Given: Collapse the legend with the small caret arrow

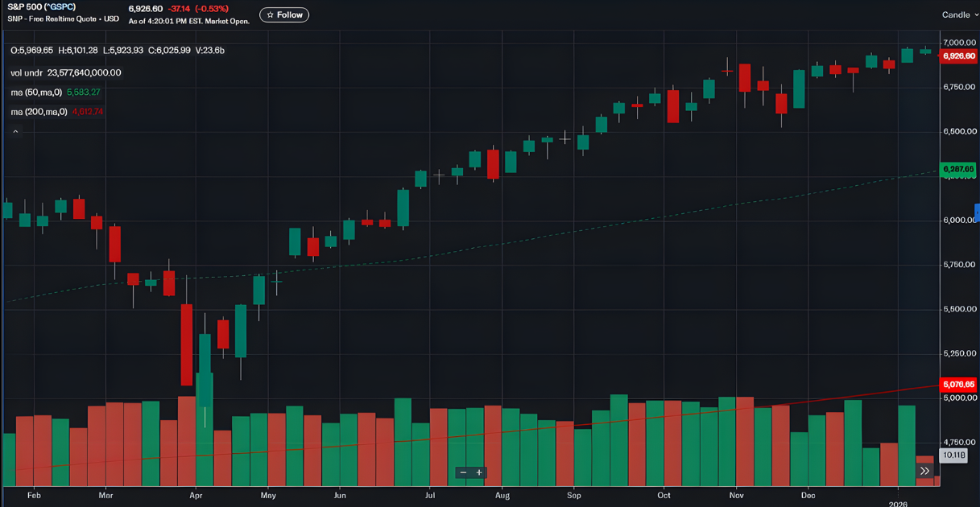Looking at the screenshot, I should point(14,130).
